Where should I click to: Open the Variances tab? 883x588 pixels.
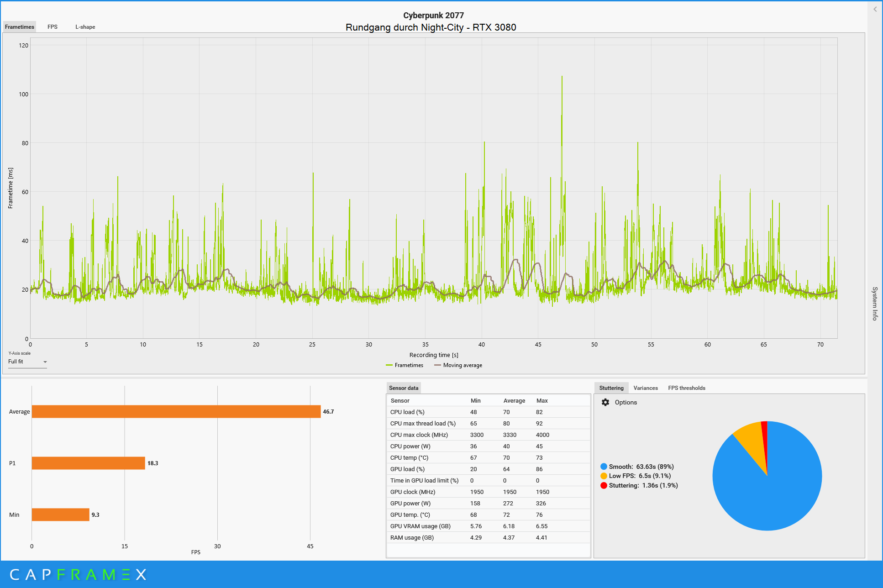tap(646, 388)
